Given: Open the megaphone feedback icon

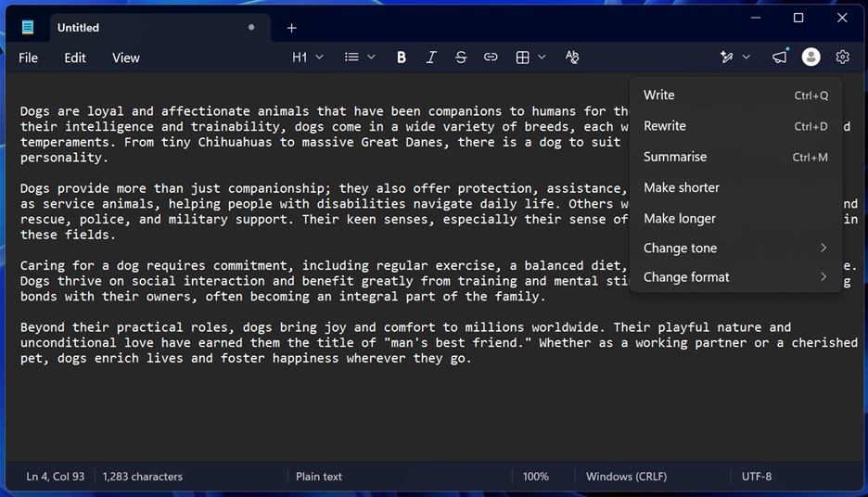Looking at the screenshot, I should tap(779, 57).
